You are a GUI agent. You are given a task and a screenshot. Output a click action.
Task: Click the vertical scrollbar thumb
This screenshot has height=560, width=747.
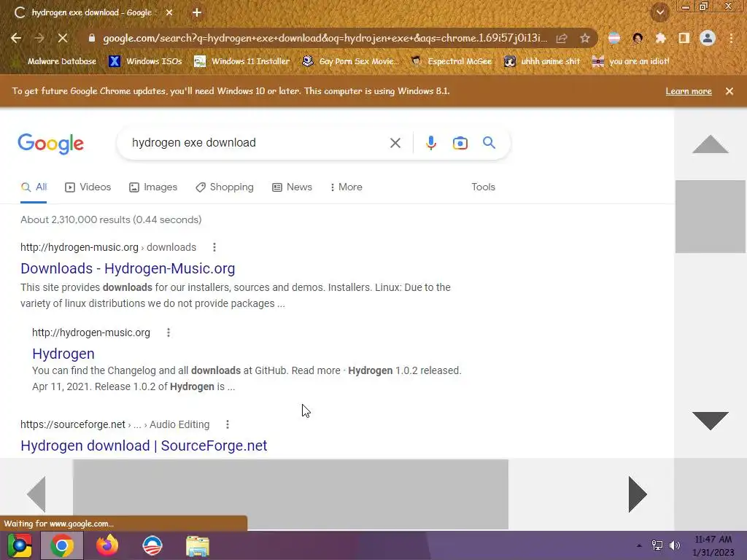[x=711, y=217]
